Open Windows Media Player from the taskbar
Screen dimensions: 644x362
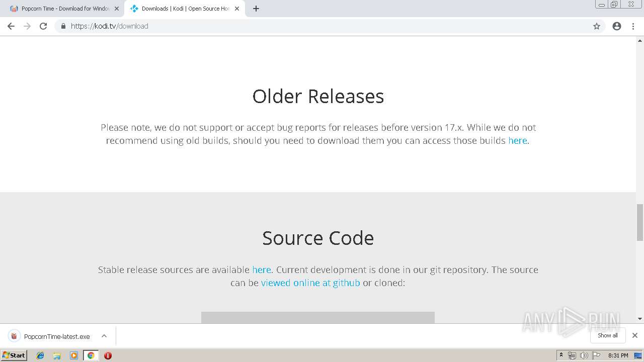[74, 355]
